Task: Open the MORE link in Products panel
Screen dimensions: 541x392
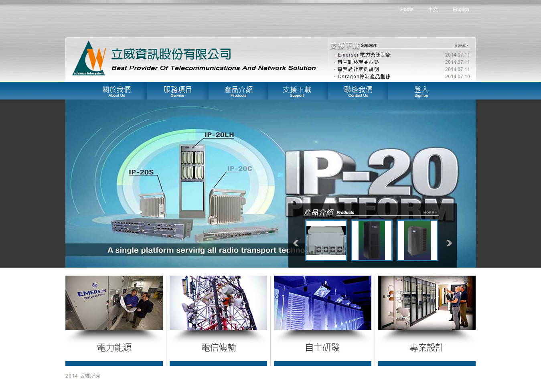Action: pyautogui.click(x=430, y=213)
